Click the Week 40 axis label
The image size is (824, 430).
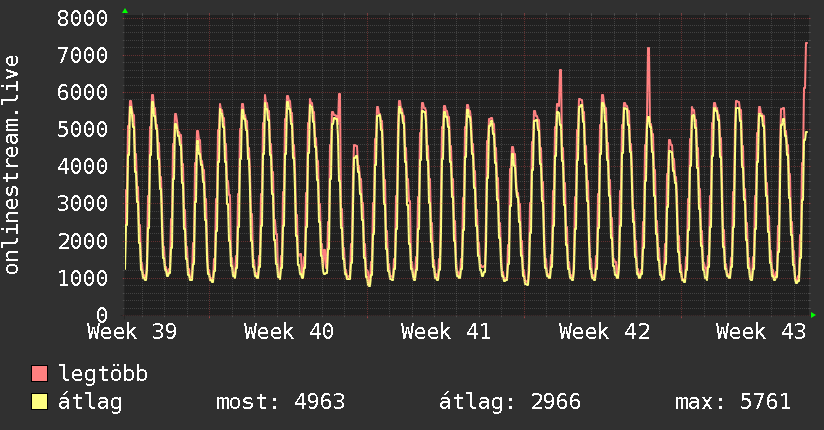click(x=289, y=332)
